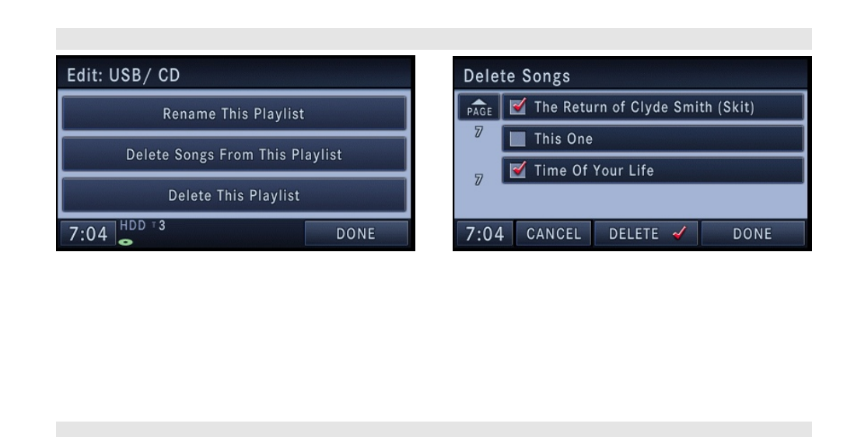Uncheck the Time Of Your Life checkbox
The width and height of the screenshot is (868, 448).
tap(518, 170)
